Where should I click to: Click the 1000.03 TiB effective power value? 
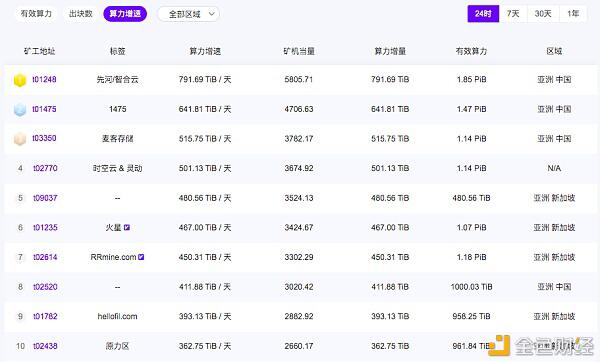(x=471, y=287)
